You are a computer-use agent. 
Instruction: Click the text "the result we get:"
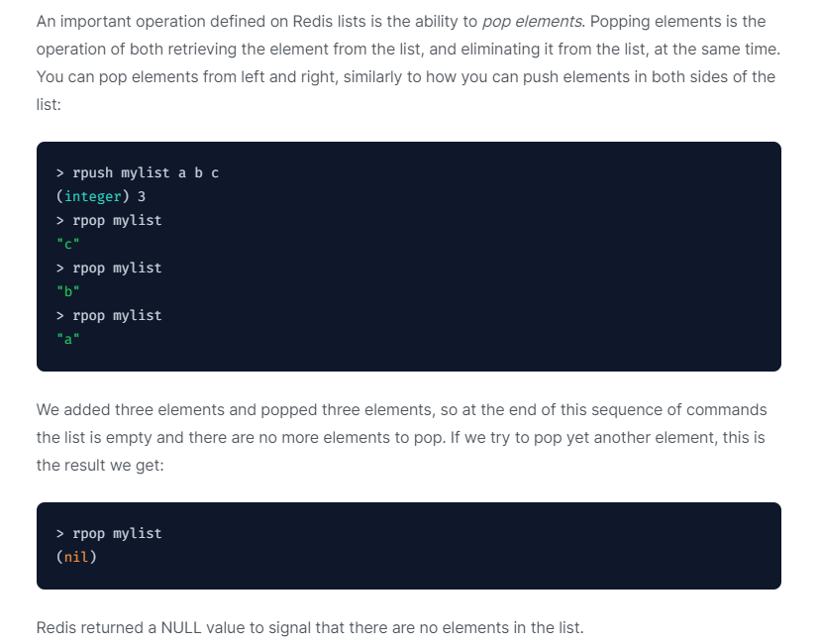pyautogui.click(x=100, y=465)
